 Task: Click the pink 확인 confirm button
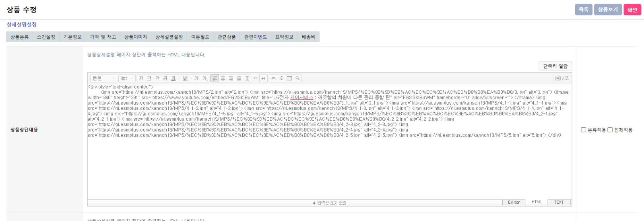632,10
